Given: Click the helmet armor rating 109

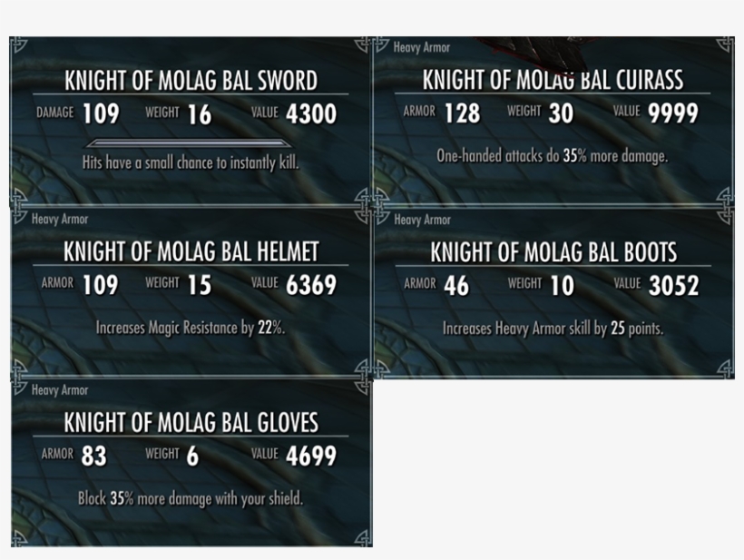Looking at the screenshot, I should tap(100, 285).
